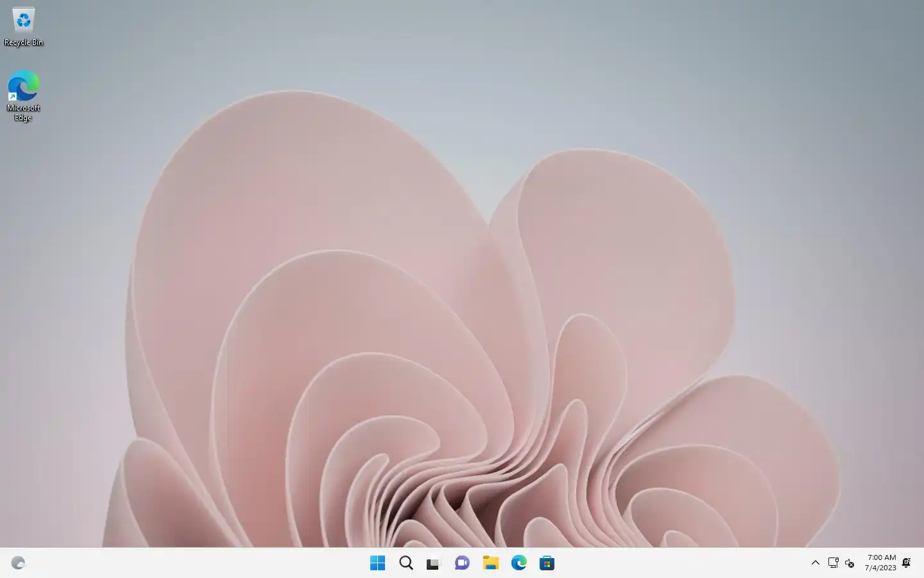Open the notification bell icon
This screenshot has width=924, height=578.
pos(907,563)
